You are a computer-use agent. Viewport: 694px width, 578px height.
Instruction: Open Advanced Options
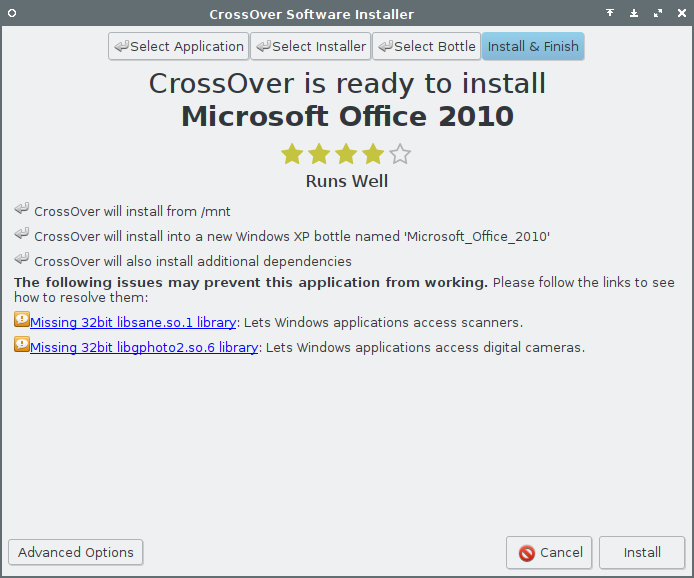pyautogui.click(x=76, y=552)
